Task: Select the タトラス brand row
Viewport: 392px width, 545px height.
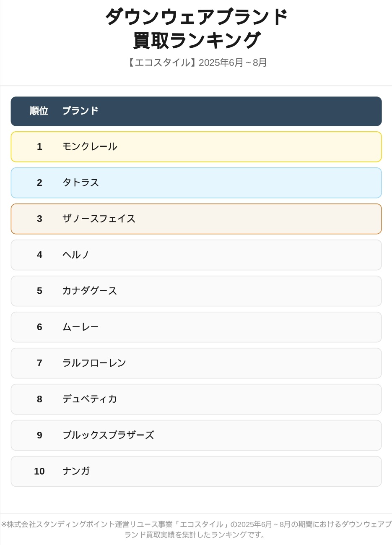Action: [x=196, y=183]
